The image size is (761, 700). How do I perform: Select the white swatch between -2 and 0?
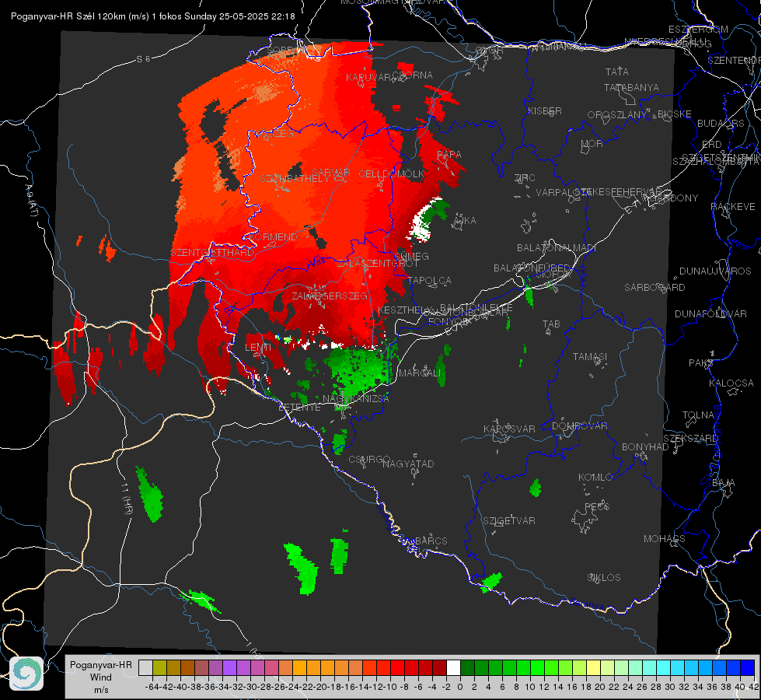coord(453,667)
